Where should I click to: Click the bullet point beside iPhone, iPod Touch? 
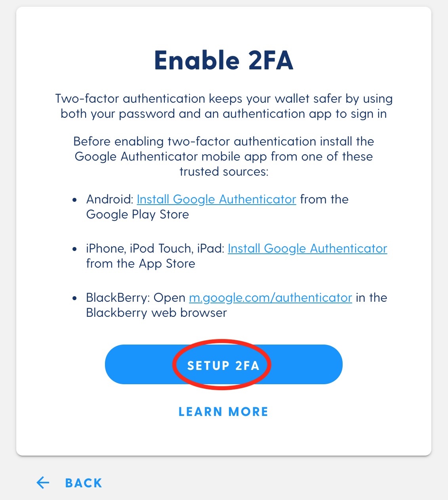click(x=74, y=249)
